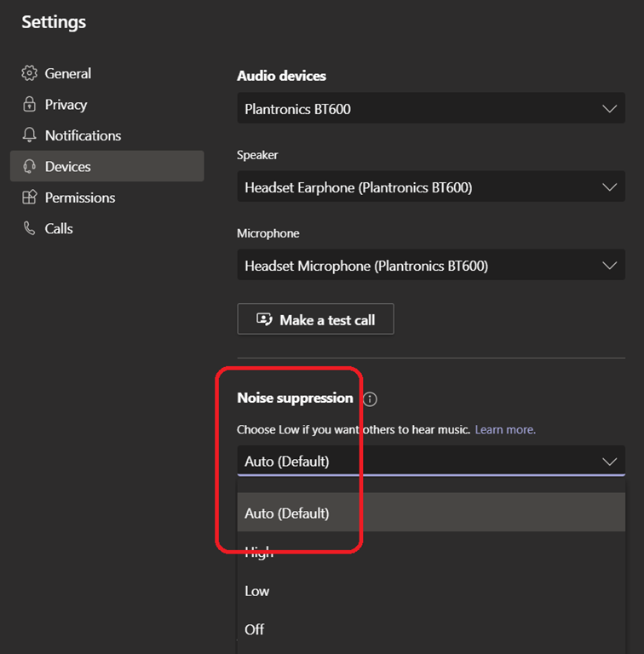
Task: Click the Devices headset icon
Action: pyautogui.click(x=30, y=167)
